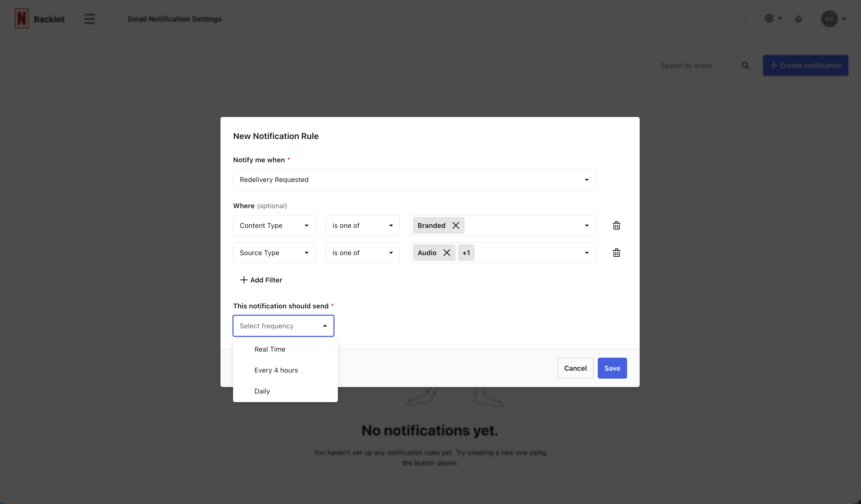Save the new notification rule
Image resolution: width=861 pixels, height=504 pixels.
(x=612, y=368)
